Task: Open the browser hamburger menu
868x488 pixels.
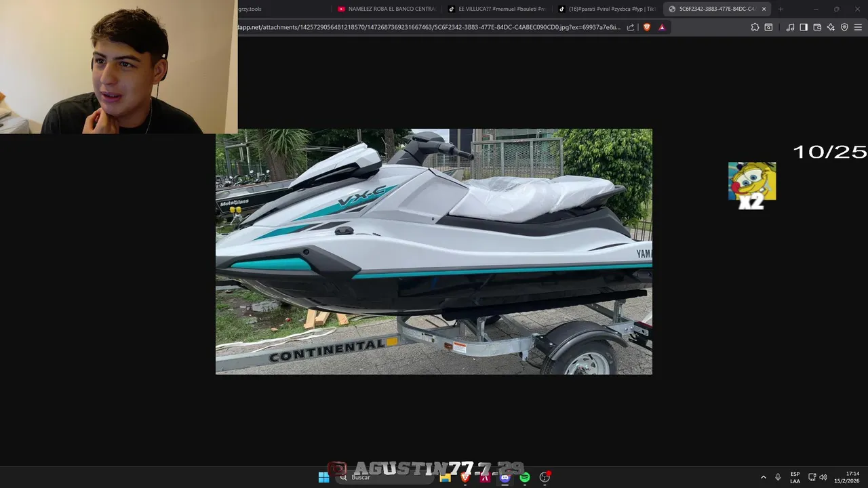Action: point(858,27)
